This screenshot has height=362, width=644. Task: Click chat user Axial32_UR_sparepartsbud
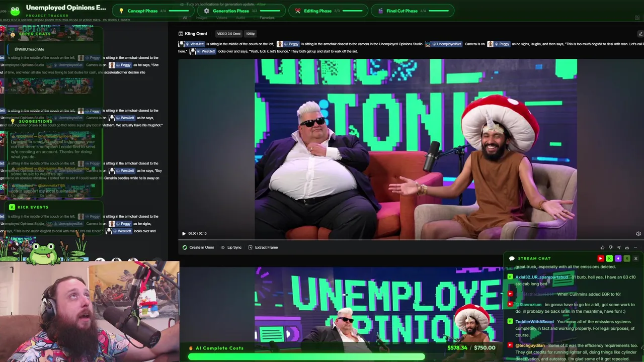[x=541, y=277]
